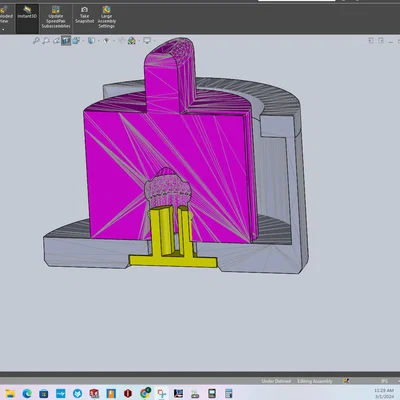
Task: Open the IPS unit system selector
Action: (384, 381)
